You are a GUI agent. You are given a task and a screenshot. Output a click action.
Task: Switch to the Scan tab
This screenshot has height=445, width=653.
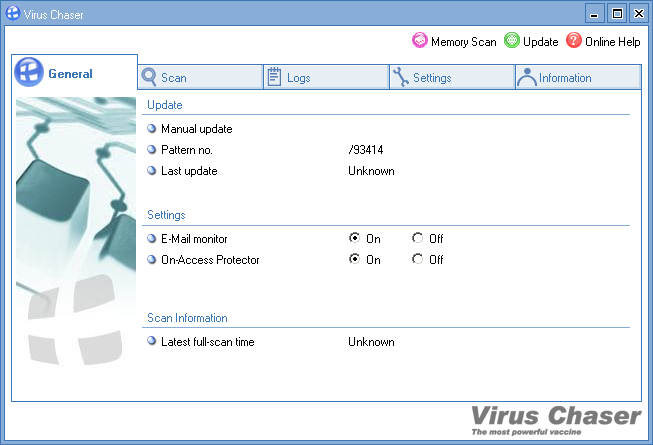pyautogui.click(x=200, y=77)
